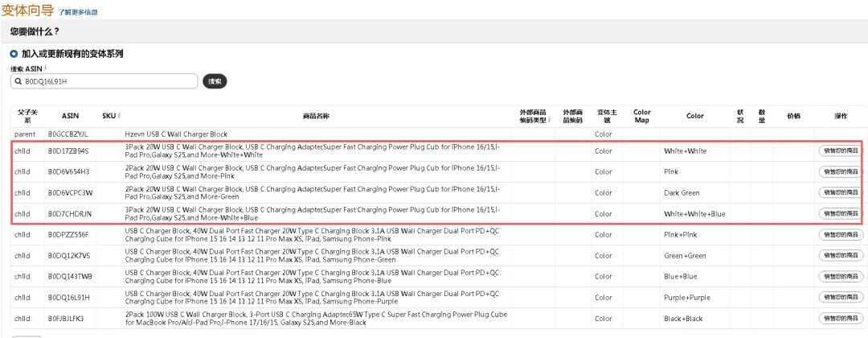Click the info icon beside 搜索 ASIN label
This screenshot has width=868, height=338.
click(45, 68)
